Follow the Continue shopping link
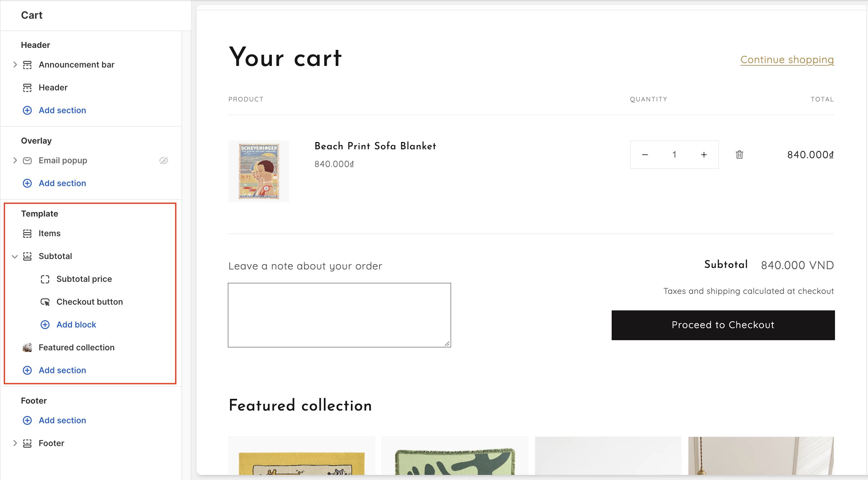This screenshot has width=868, height=480. (787, 60)
